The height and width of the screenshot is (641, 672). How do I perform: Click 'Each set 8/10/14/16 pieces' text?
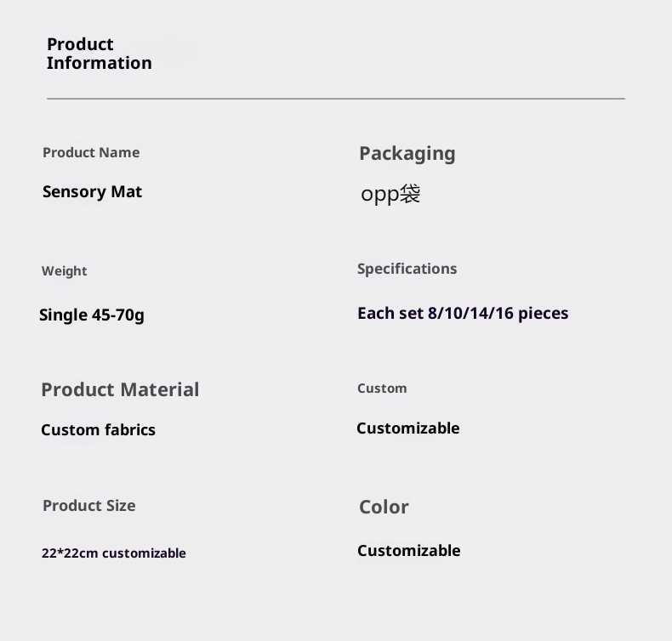(463, 314)
